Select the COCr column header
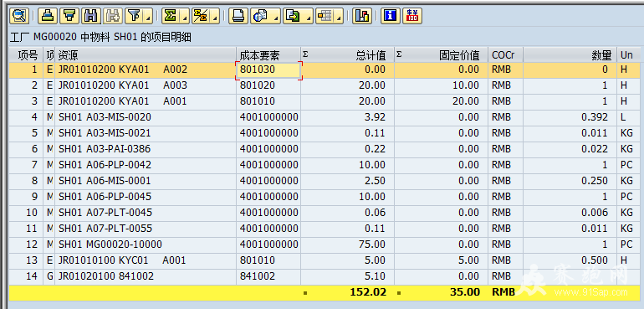This screenshot has width=644, height=309. click(506, 54)
